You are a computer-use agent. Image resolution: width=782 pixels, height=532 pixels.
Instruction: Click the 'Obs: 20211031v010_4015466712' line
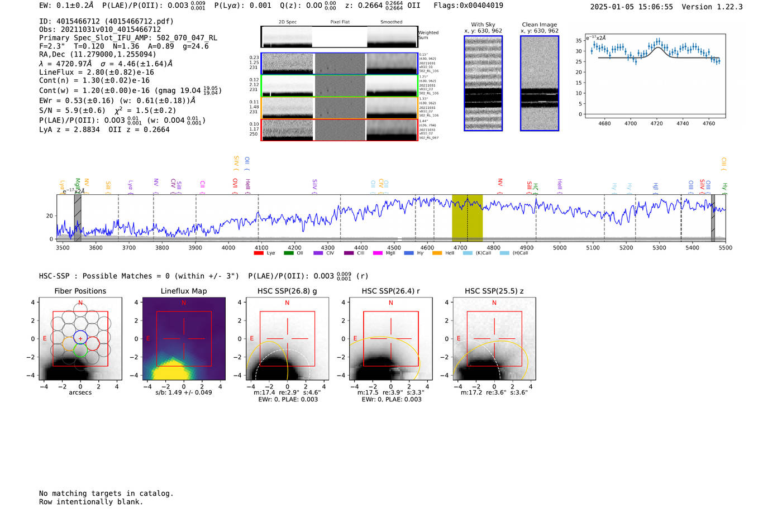(100, 29)
